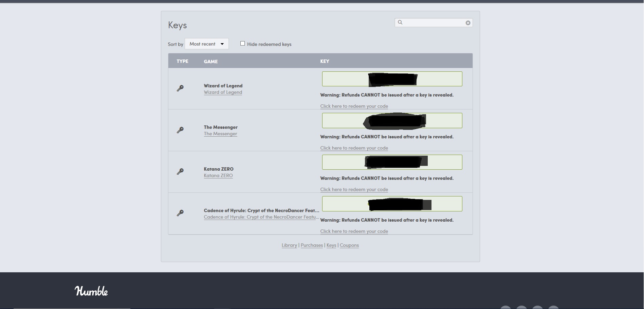Click the Keys page heading
644x309 pixels.
point(177,25)
